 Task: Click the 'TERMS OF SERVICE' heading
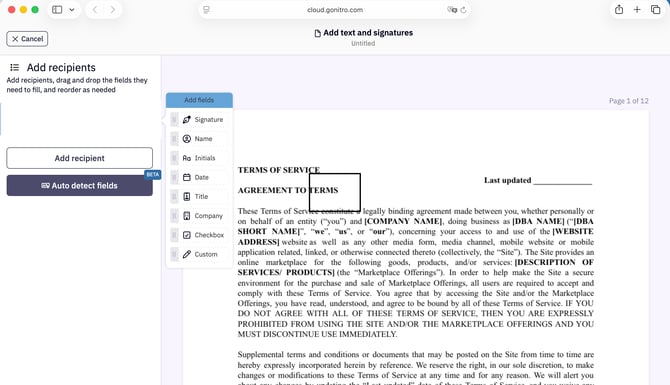279,170
